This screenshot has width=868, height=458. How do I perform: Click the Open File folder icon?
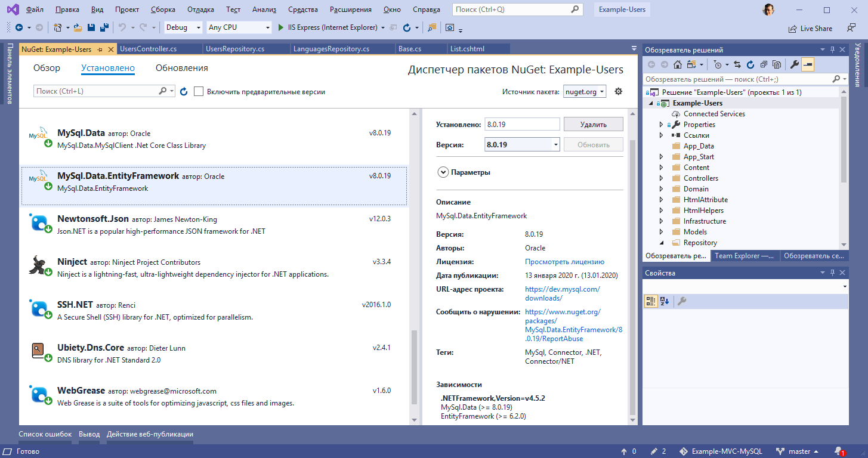(x=78, y=27)
